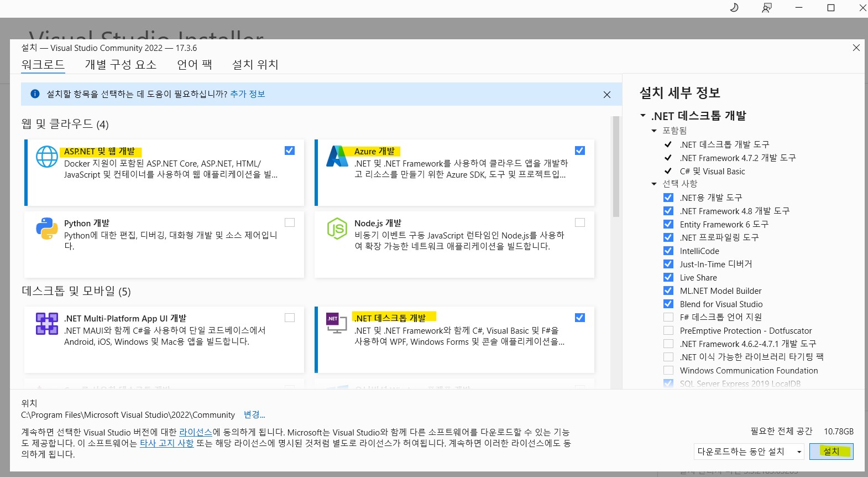Click the Python development snake icon
868x477 pixels.
pyautogui.click(x=47, y=229)
